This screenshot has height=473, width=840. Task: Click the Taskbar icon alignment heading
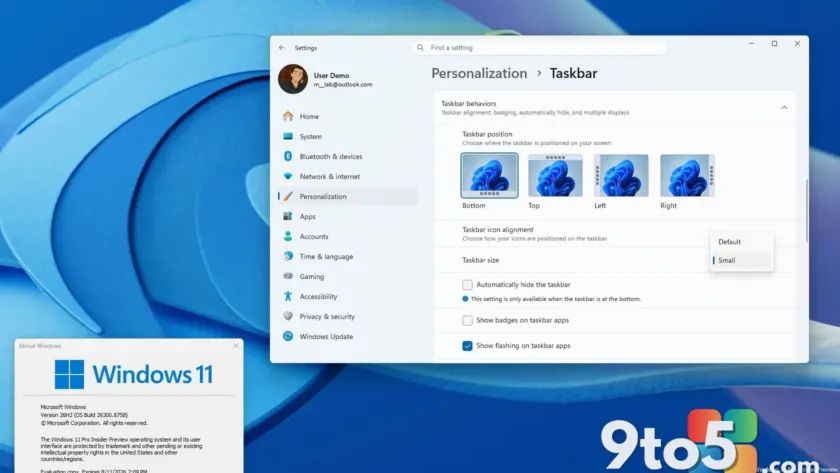498,229
